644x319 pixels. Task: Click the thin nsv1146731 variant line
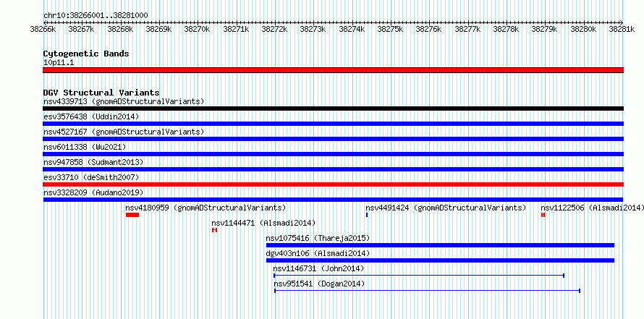tap(419, 276)
